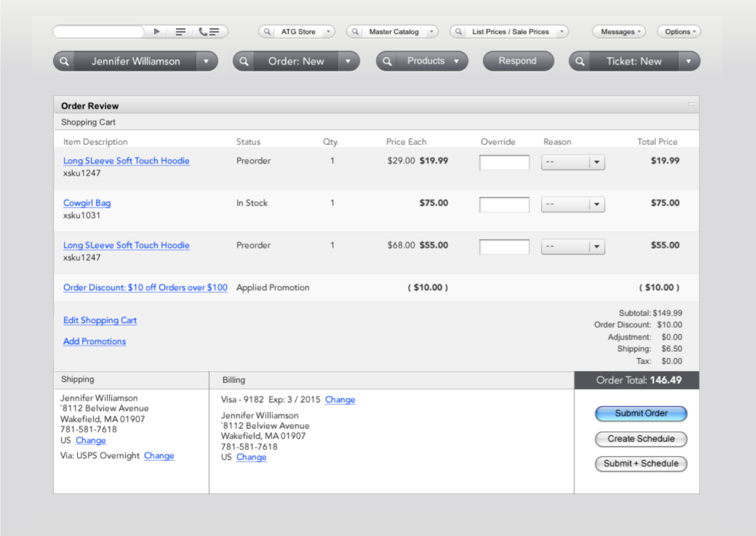Click the Tax: $0.00 value
The width and height of the screenshot is (756, 536).
tap(672, 361)
